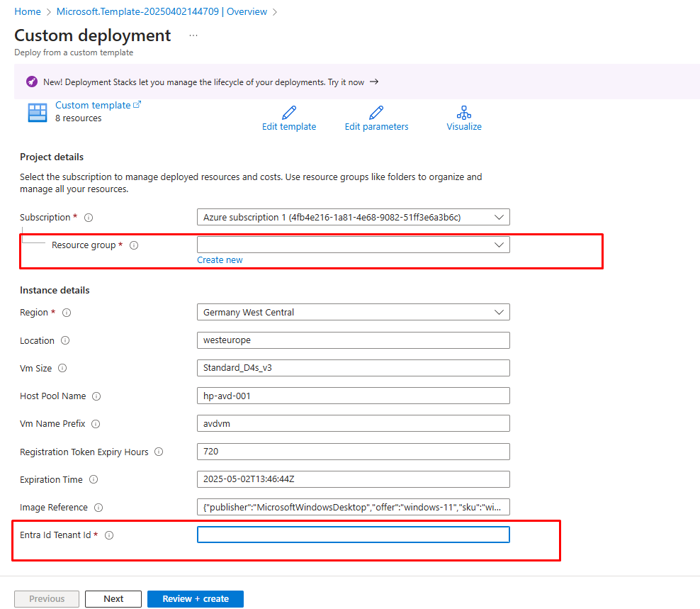
Task: Open the Region dropdown showing Germany West Central
Action: [x=353, y=313]
